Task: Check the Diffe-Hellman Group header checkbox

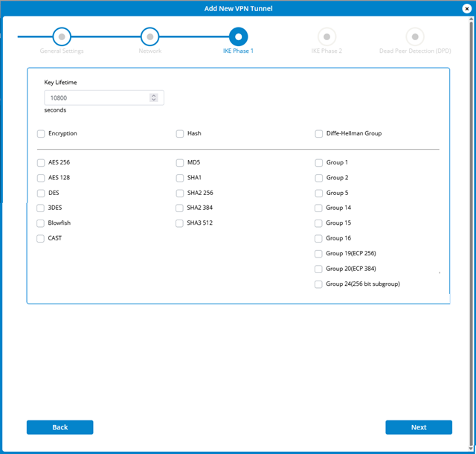Action: 319,134
